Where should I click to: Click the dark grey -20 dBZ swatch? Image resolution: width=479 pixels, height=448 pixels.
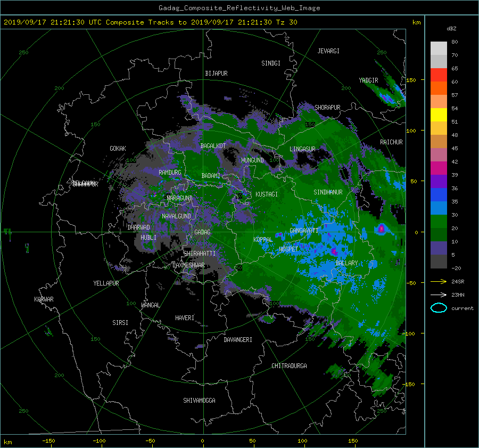439,261
